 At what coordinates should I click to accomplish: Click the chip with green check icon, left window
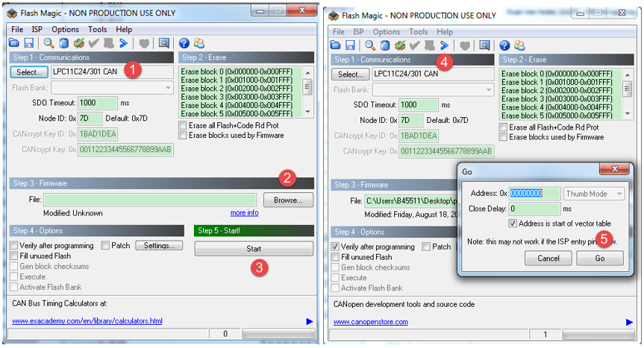pos(78,42)
